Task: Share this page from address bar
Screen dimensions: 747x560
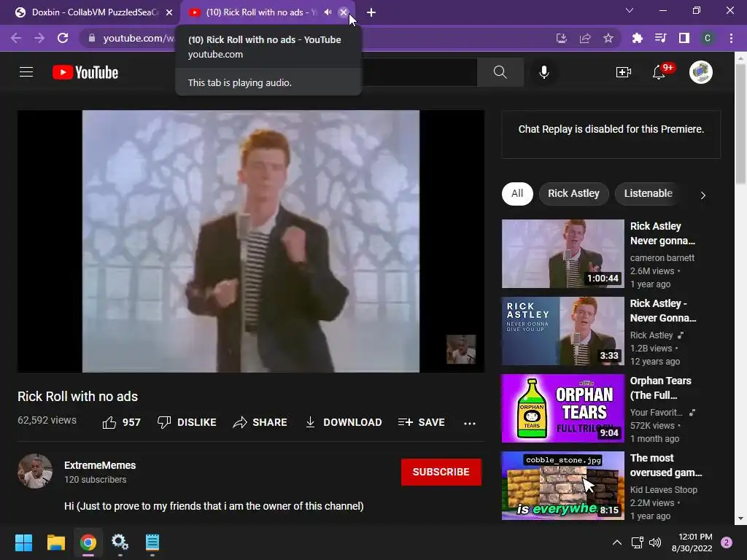Action: (585, 38)
